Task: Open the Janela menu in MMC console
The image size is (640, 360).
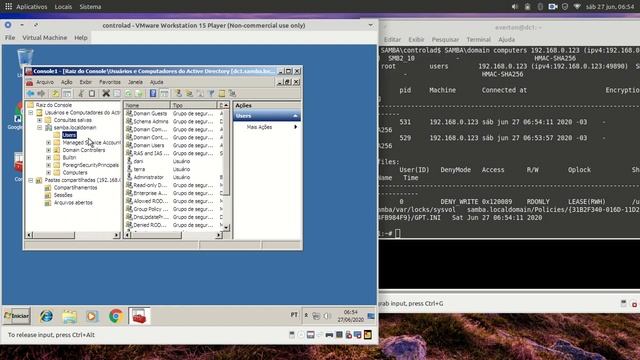Action: [135, 82]
